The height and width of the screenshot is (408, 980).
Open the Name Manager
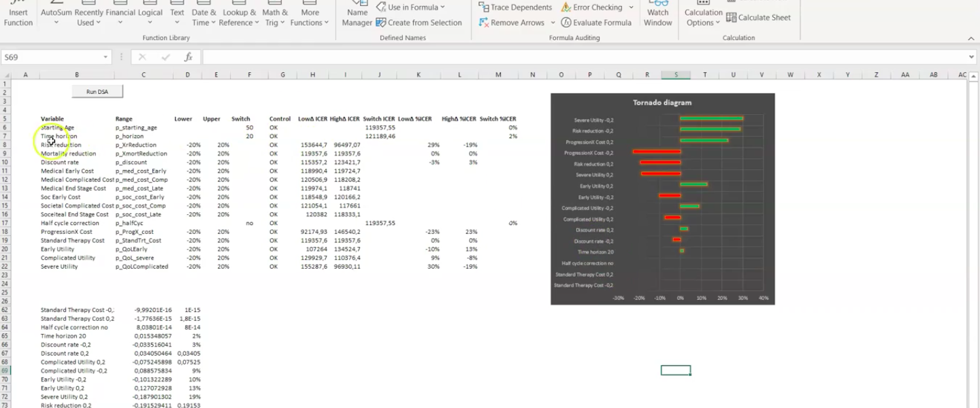click(x=357, y=14)
